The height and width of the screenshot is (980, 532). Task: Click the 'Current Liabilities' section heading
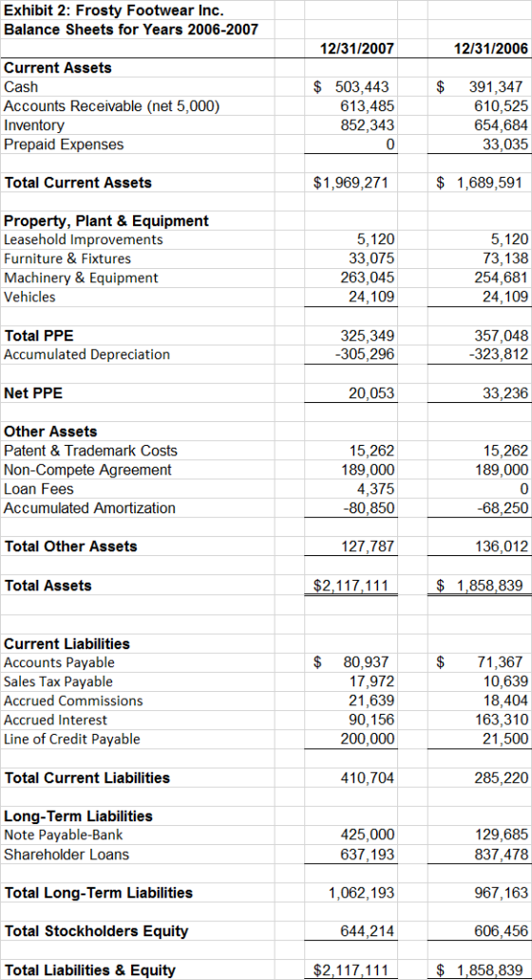66,644
